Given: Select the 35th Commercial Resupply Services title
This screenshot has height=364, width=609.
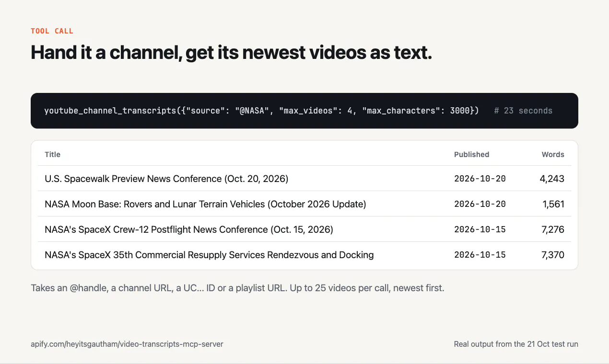Looking at the screenshot, I should [209, 255].
